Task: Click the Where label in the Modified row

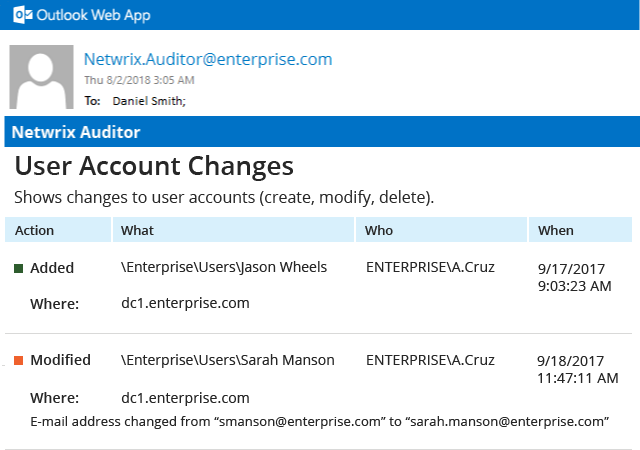Action: coord(55,398)
